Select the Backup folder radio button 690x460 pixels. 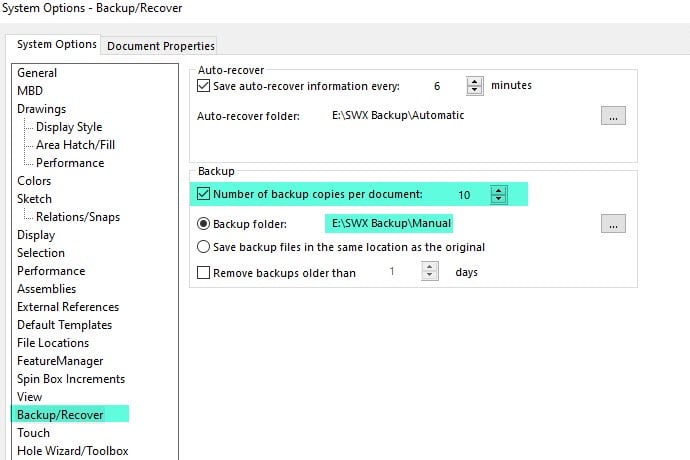203,224
